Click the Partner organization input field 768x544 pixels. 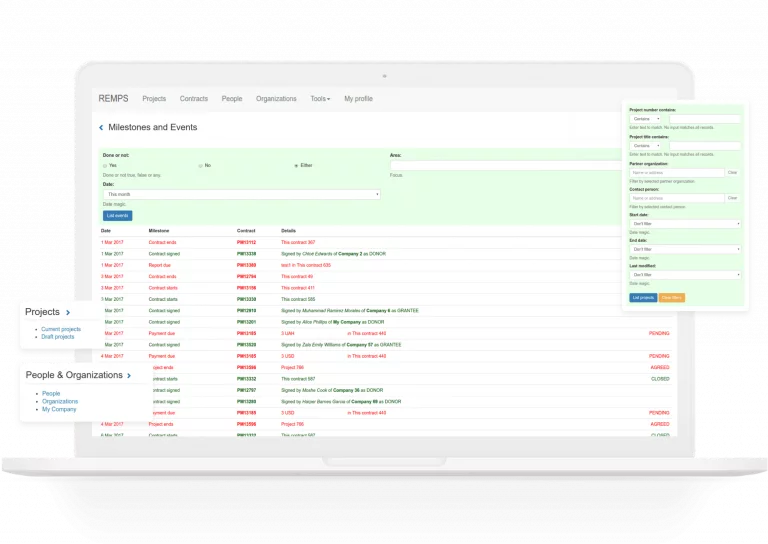[676, 173]
